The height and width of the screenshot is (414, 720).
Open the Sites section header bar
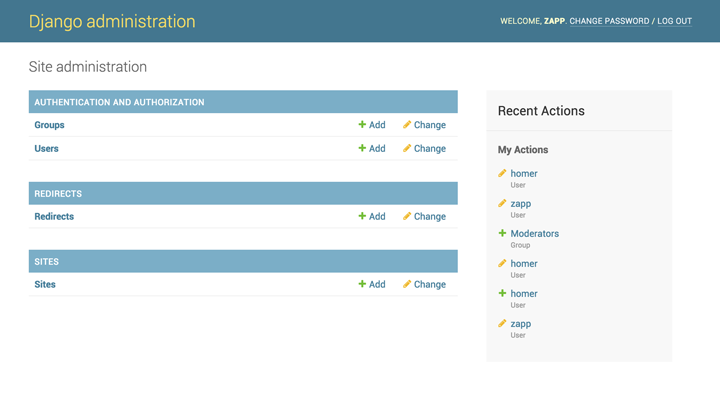pos(243,261)
